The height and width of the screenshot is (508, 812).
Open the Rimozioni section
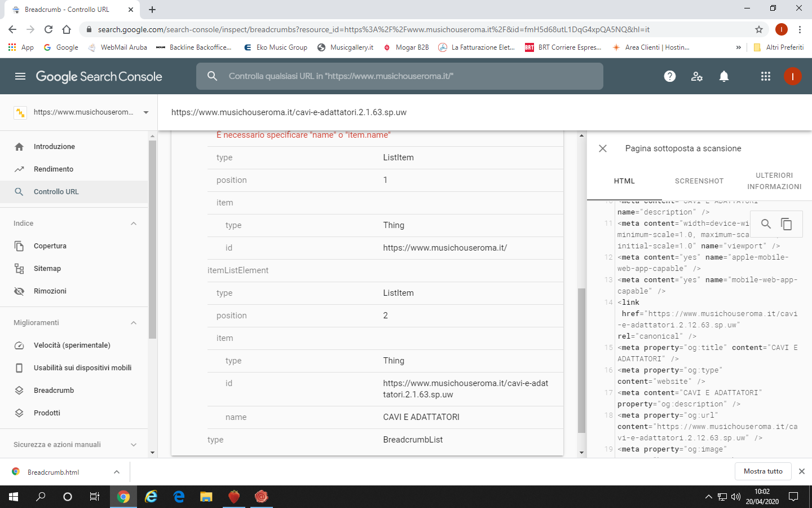point(74,291)
